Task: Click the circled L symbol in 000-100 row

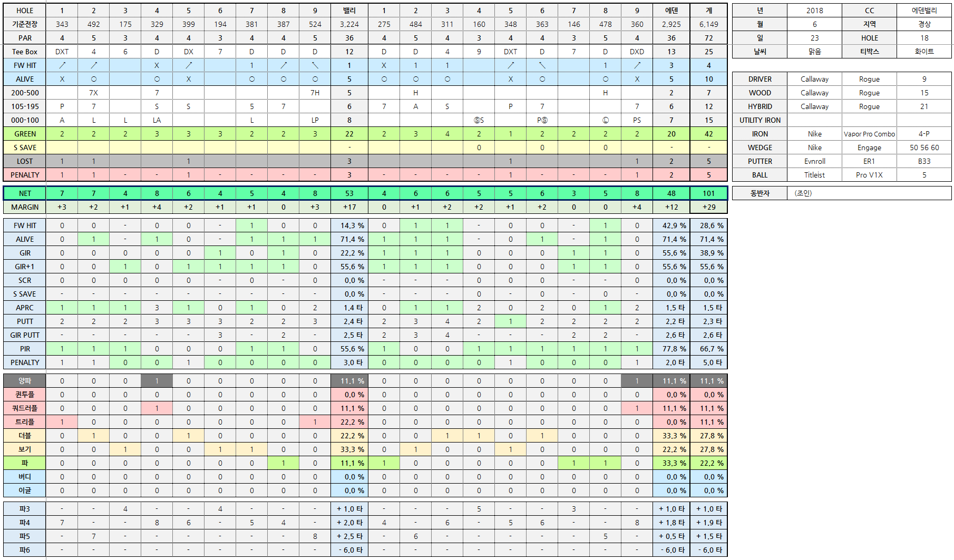Action: coord(605,120)
